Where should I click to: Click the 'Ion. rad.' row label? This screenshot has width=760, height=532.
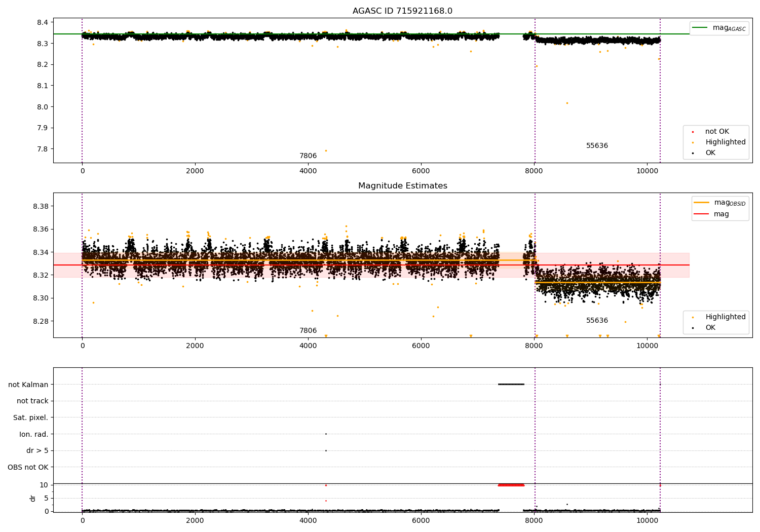coord(34,435)
